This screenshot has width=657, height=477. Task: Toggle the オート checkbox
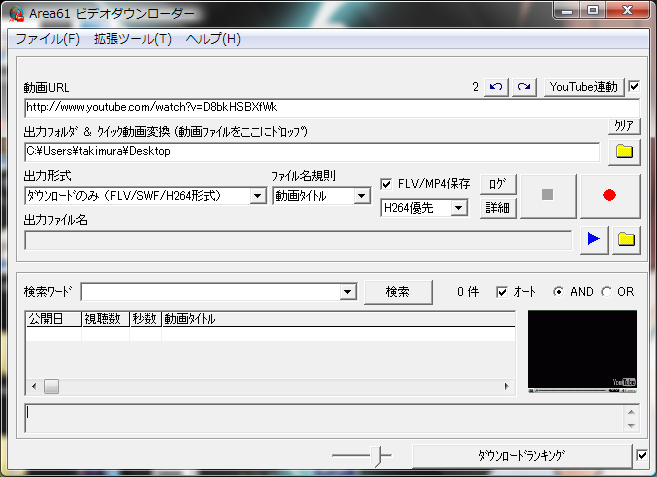click(x=502, y=292)
